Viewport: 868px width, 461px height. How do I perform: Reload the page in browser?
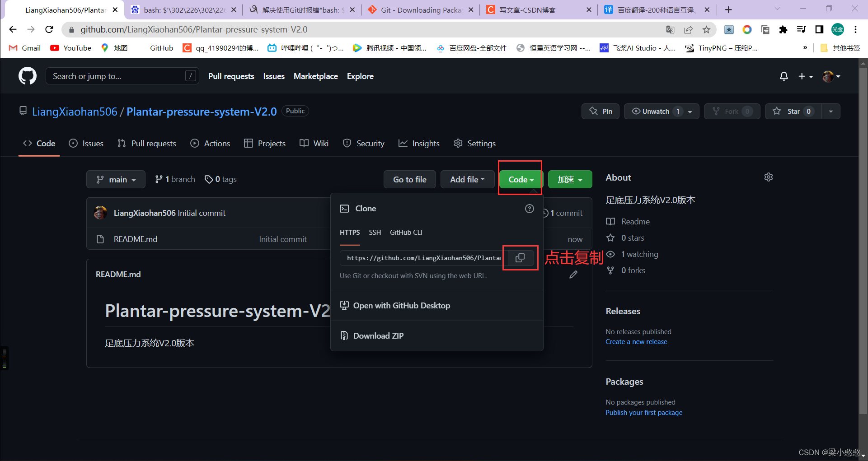point(49,29)
